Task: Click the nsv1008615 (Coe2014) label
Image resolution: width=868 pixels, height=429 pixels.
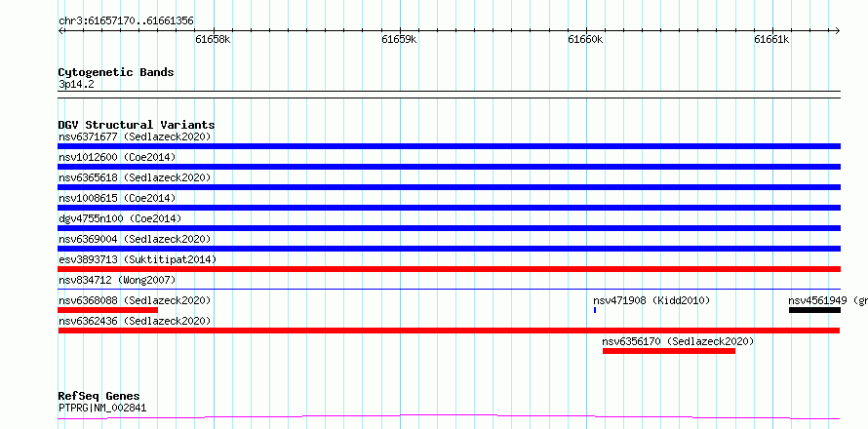Action: pyautogui.click(x=117, y=198)
